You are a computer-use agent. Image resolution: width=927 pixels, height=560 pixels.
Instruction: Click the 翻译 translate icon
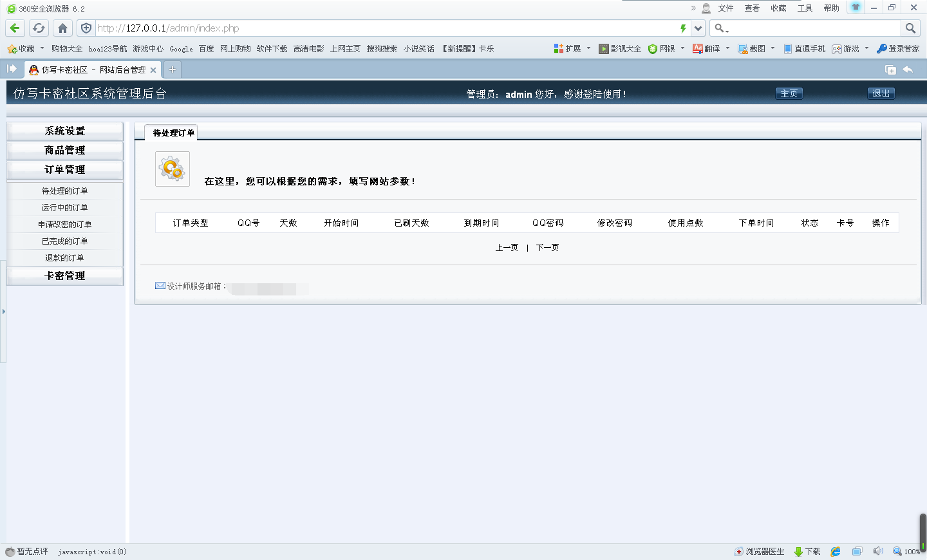point(698,49)
